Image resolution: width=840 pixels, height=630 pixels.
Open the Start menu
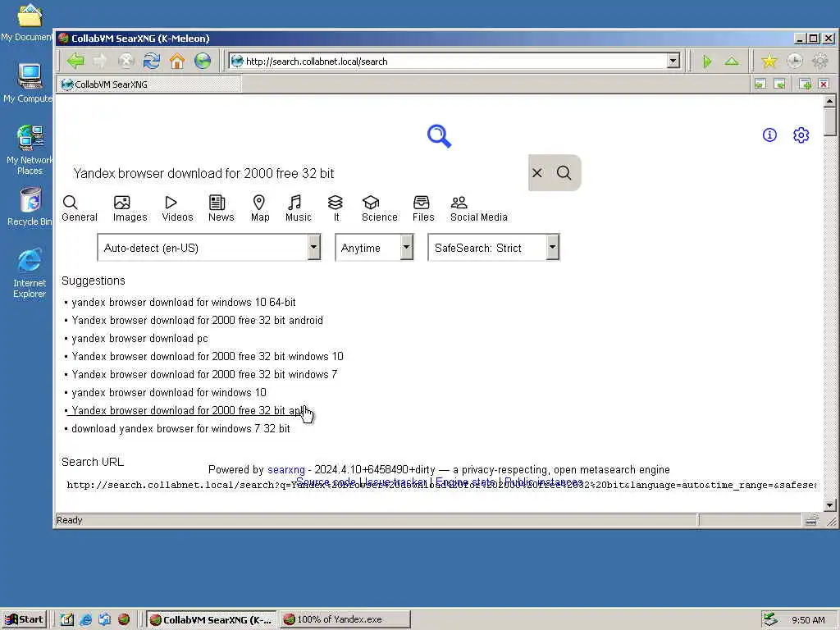pos(25,620)
